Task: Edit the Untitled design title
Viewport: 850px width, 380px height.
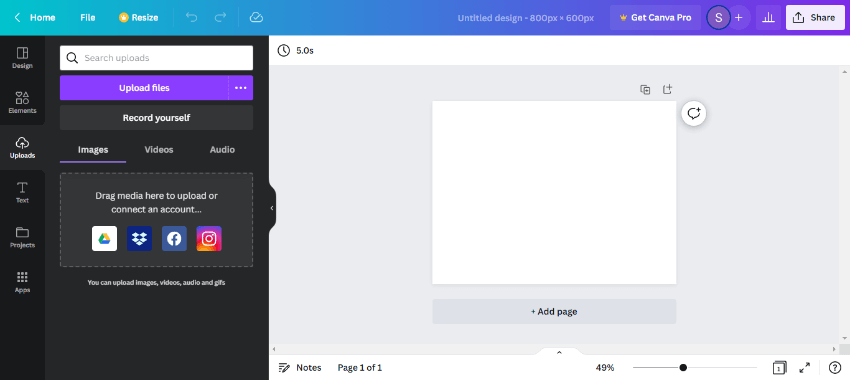Action: click(x=525, y=18)
